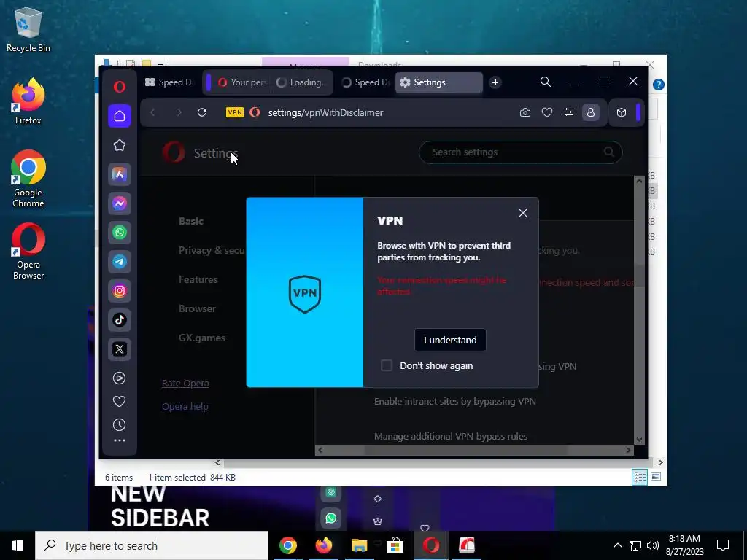
Task: Open Instagram in the Opera sidebar
Action: (120, 290)
